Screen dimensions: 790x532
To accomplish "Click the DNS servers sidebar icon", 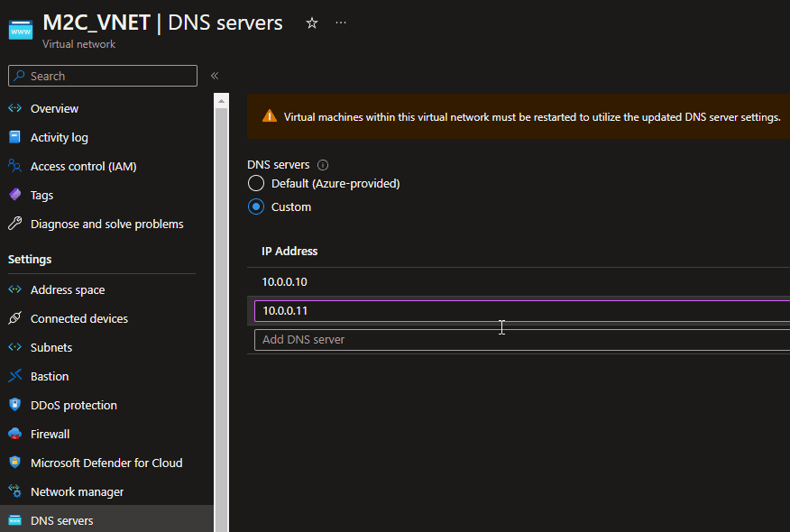I will 15,520.
